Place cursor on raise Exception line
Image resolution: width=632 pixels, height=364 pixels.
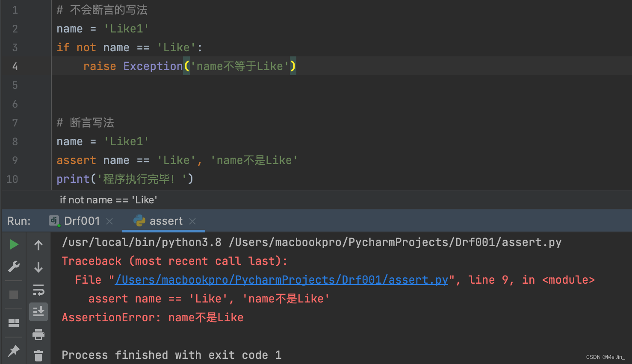tap(189, 66)
